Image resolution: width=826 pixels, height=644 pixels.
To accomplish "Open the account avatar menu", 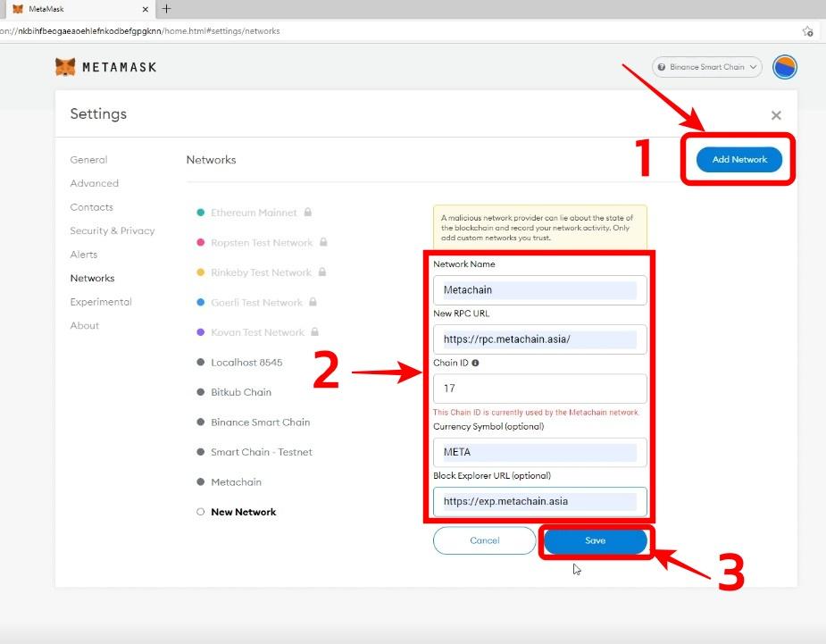I will click(784, 67).
